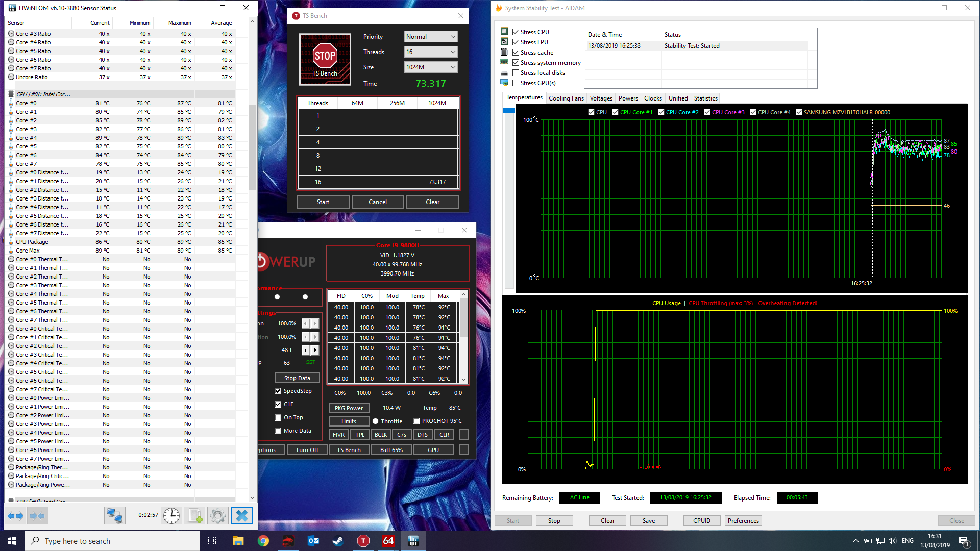This screenshot has width=980, height=551.
Task: Click HWiNFO scrollbar down arrow
Action: (252, 498)
